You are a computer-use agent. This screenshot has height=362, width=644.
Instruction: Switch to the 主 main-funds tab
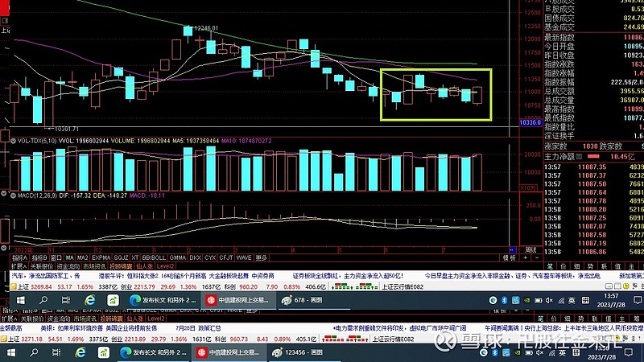(x=631, y=266)
